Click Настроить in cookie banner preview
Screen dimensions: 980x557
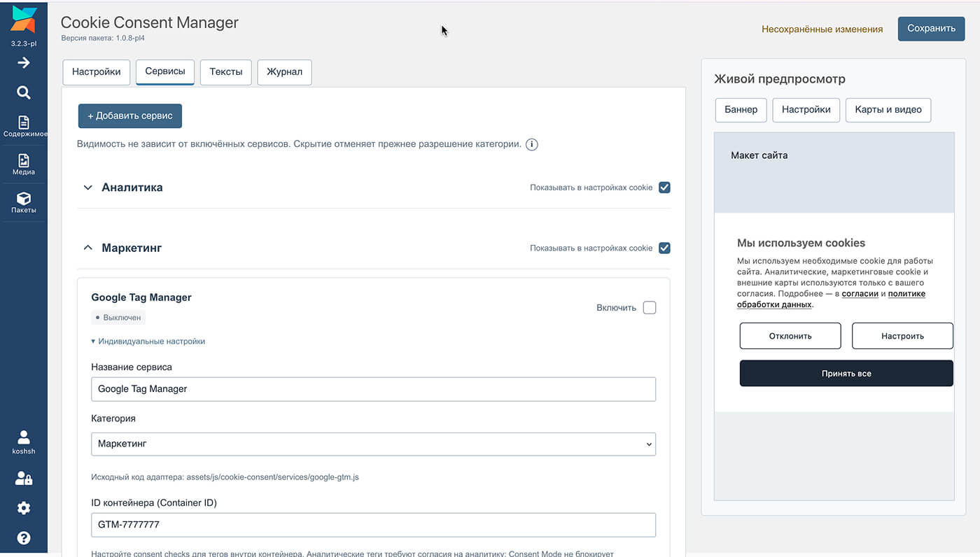pos(902,336)
